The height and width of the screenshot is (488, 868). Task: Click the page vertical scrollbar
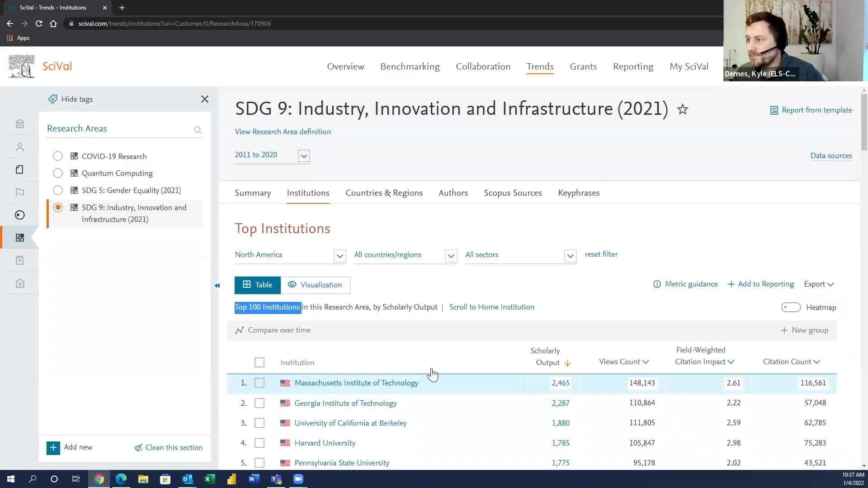pyautogui.click(x=864, y=122)
